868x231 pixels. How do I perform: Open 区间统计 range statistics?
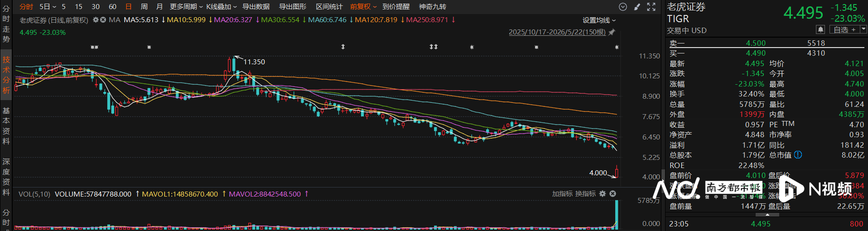329,7
